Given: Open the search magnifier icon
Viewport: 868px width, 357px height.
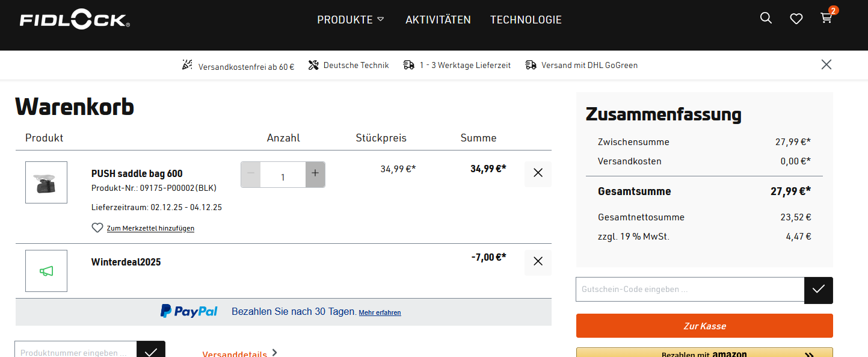Looking at the screenshot, I should coord(766,18).
